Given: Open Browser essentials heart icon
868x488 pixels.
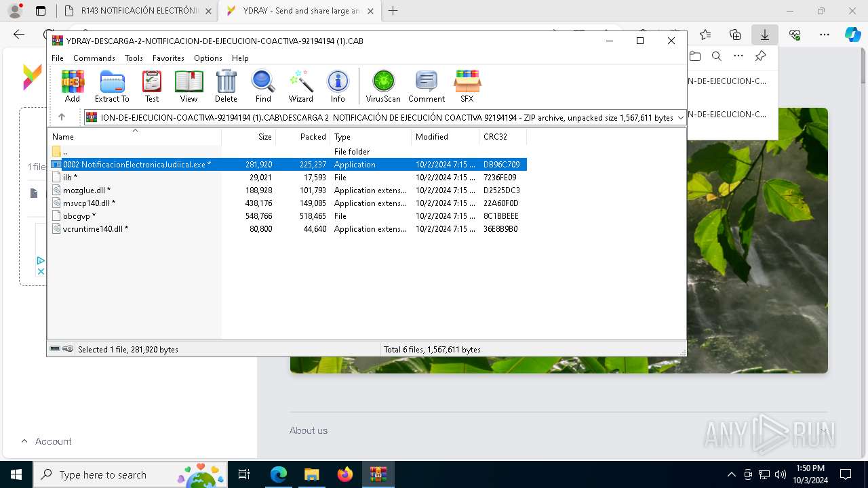Looking at the screenshot, I should (x=795, y=35).
